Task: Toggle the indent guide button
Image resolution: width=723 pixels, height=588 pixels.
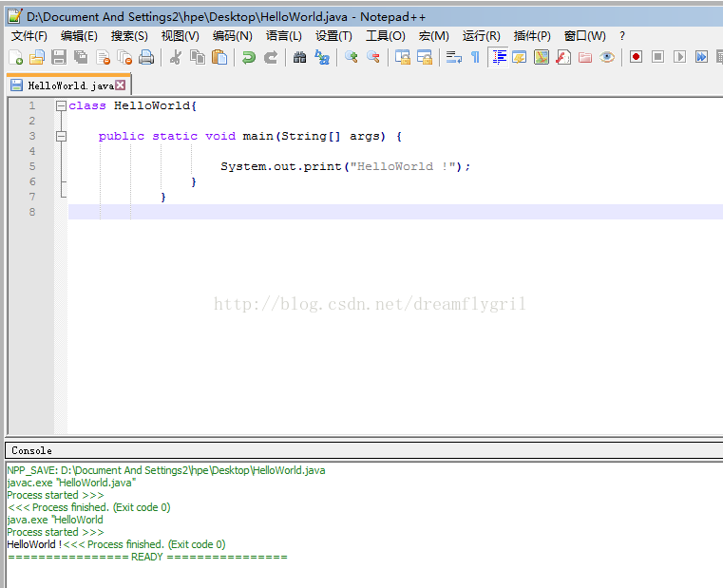Action: pos(499,57)
